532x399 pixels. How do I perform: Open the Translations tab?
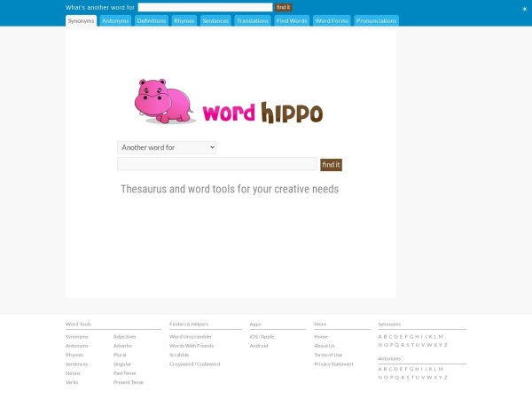click(x=253, y=20)
